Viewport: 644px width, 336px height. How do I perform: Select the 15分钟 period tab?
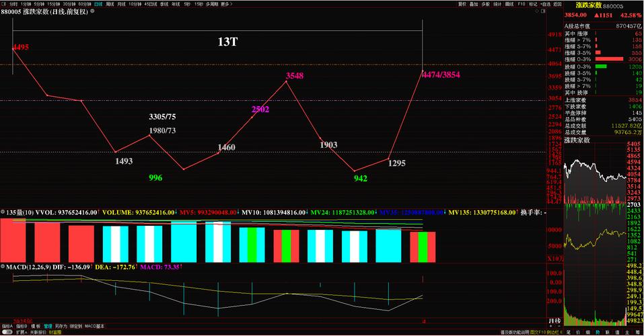coord(53,3)
